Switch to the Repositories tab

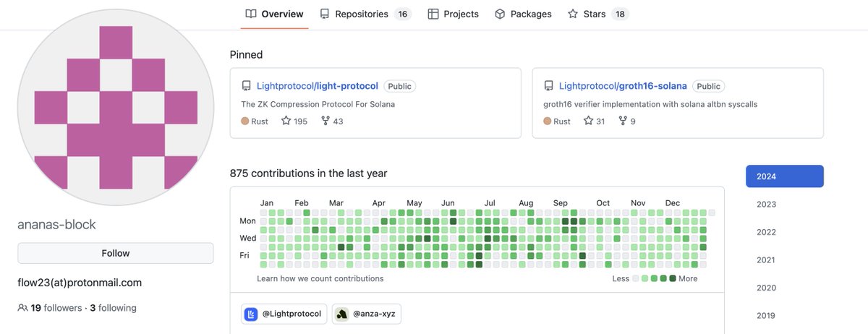(x=365, y=14)
